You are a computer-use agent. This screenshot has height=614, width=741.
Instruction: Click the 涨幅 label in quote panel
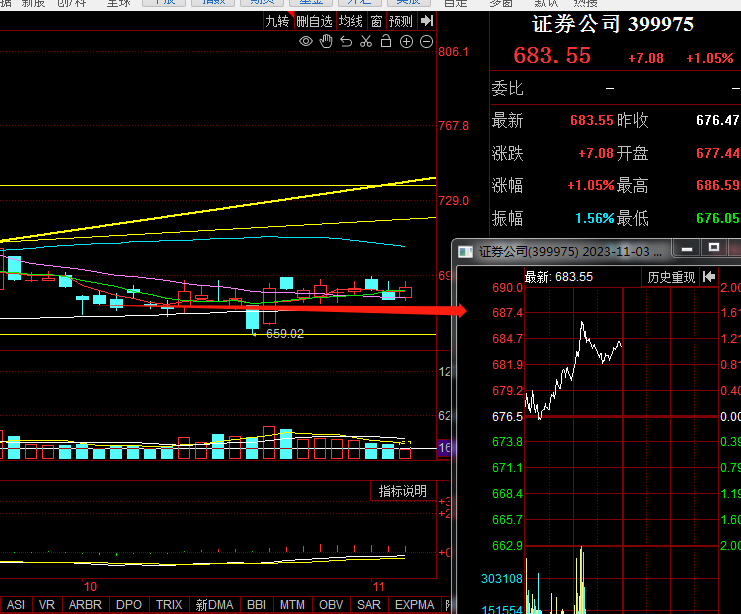508,185
